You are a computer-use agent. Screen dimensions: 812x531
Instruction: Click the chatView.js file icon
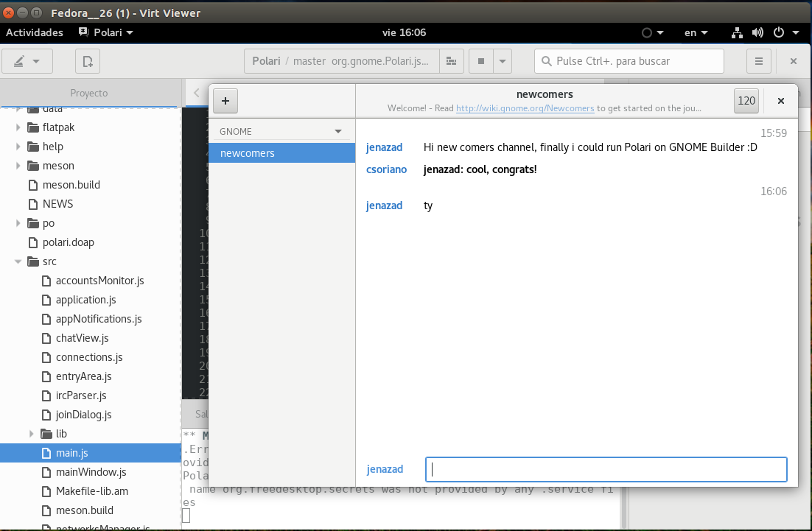[x=46, y=338]
